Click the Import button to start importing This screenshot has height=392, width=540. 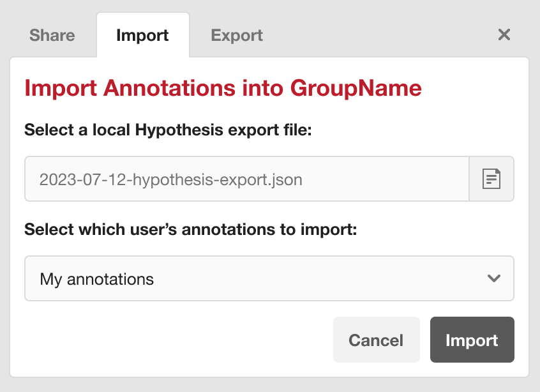tap(472, 340)
